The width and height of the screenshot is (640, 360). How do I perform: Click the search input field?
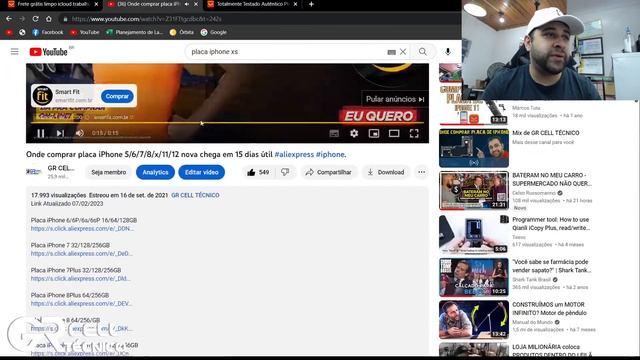coord(286,52)
